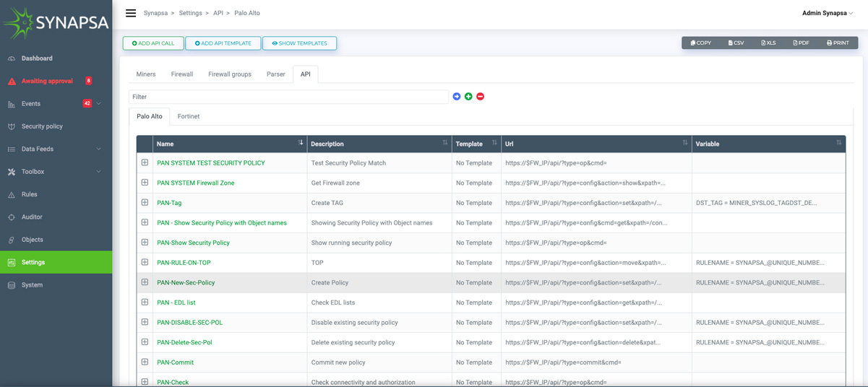Open the PAN-New-Sec-Policy link
The width and height of the screenshot is (868, 387).
coord(186,283)
